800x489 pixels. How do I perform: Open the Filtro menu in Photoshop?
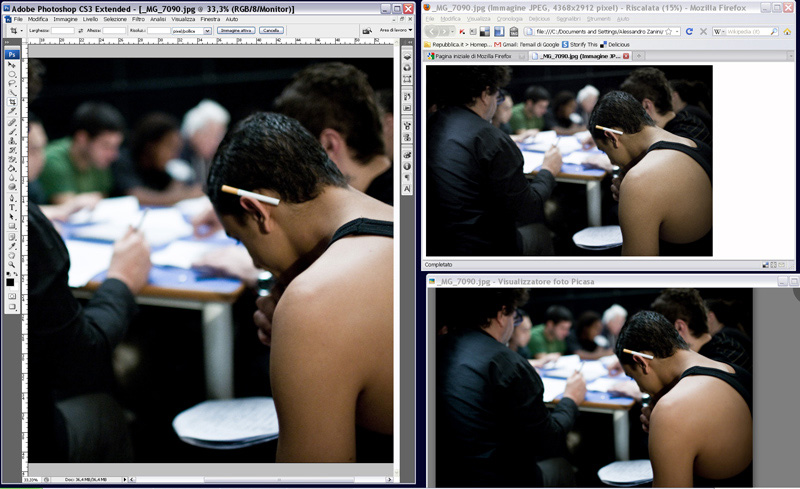click(138, 19)
